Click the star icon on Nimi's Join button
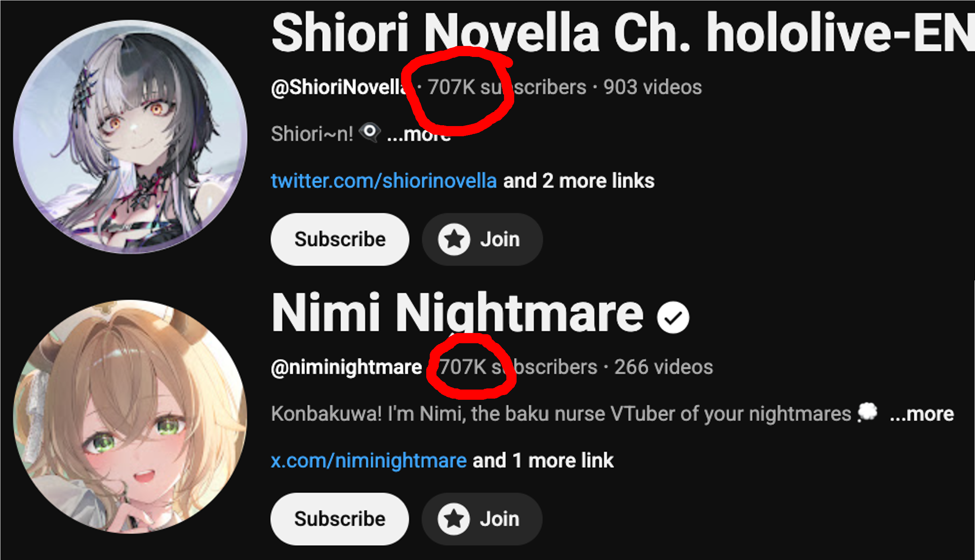The width and height of the screenshot is (975, 560). coord(454,519)
